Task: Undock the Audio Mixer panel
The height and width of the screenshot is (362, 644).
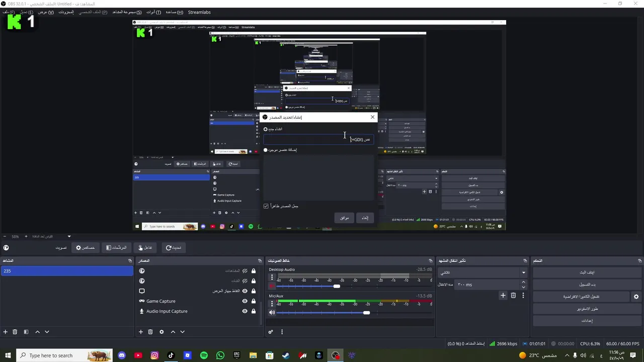Action: 430,260
